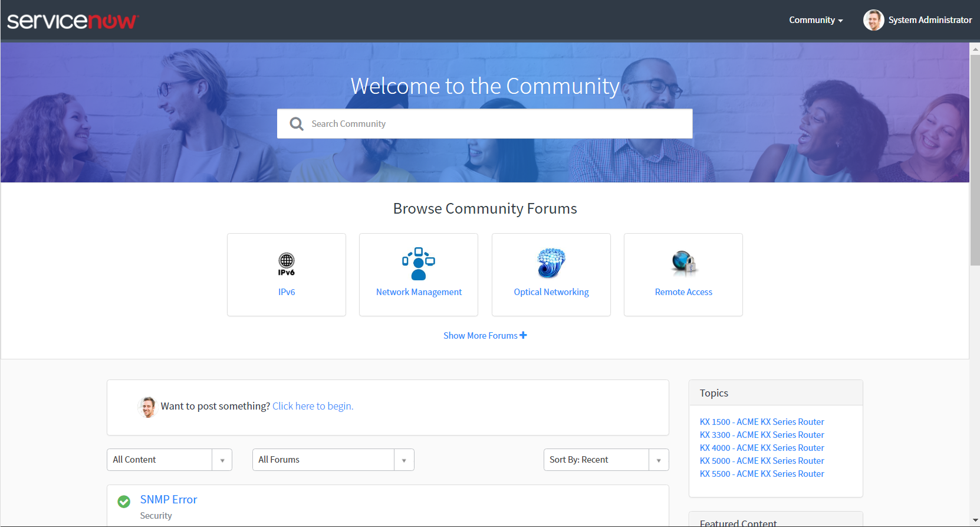
Task: Click the Topics panel heading
Action: tap(714, 393)
